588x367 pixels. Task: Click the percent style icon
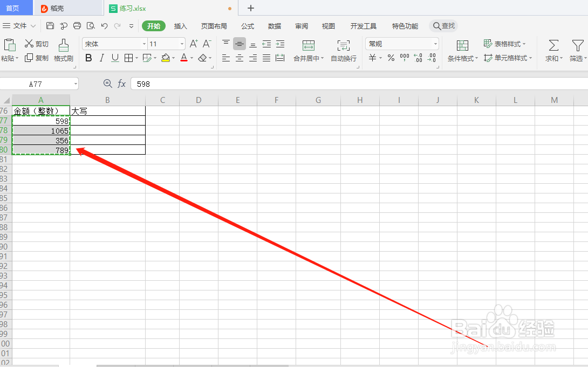coord(390,58)
